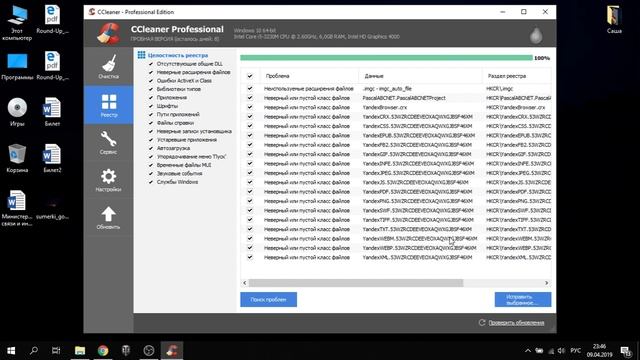Select the Билет2 Word document icon
The image size is (640, 360).
52,158
